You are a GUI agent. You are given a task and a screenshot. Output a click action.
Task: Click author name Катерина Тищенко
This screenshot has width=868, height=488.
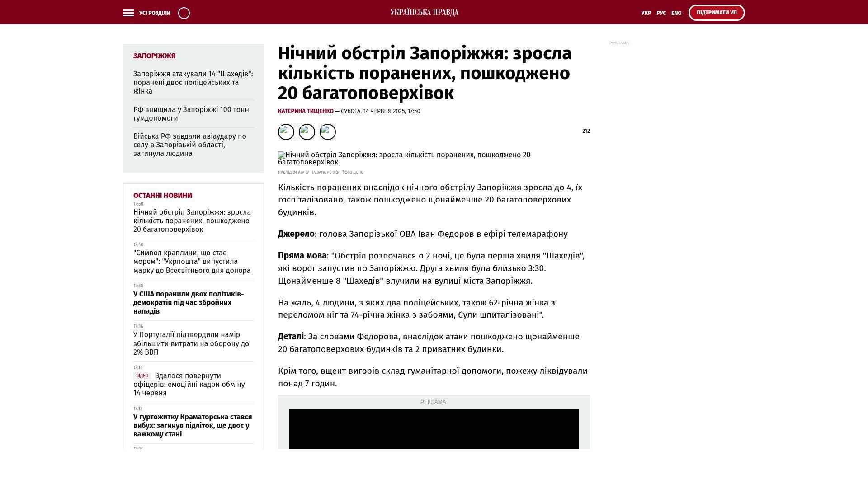click(x=306, y=111)
